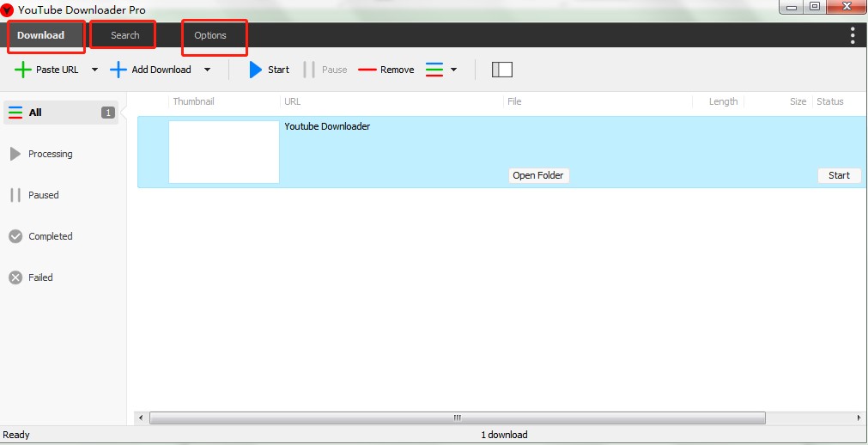Viewport: 868px width, 445px height.
Task: Click the YouTube Downloader Pro title icon
Action: tap(7, 9)
